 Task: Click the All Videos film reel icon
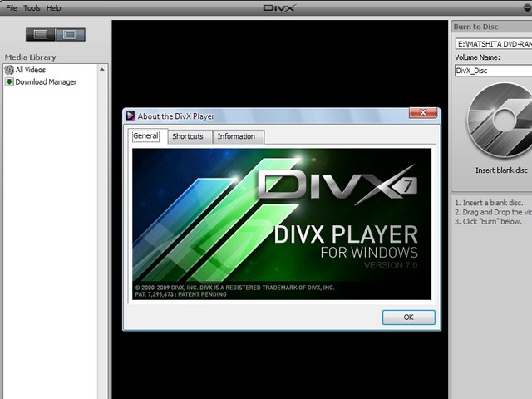9,70
